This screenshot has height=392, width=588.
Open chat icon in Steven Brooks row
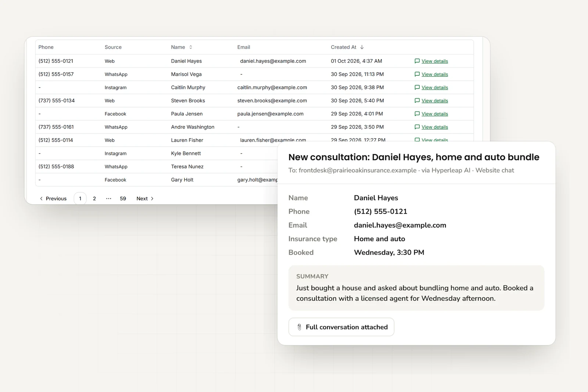(x=417, y=101)
